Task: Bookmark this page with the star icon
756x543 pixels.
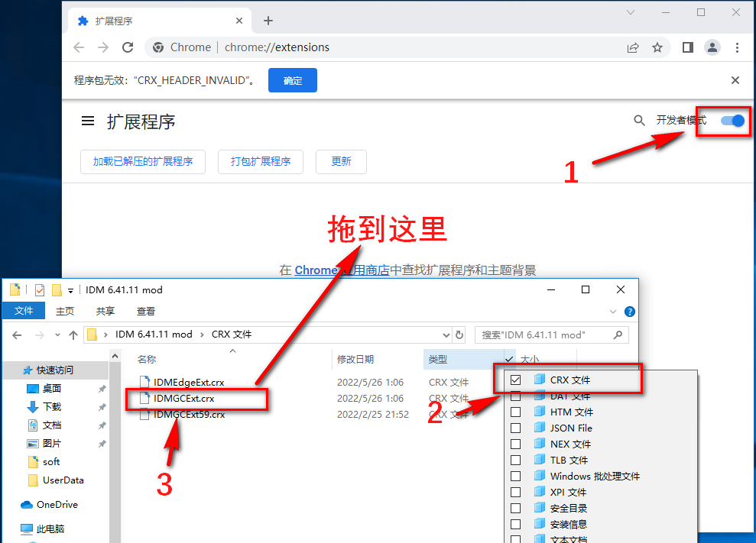Action: click(x=657, y=47)
